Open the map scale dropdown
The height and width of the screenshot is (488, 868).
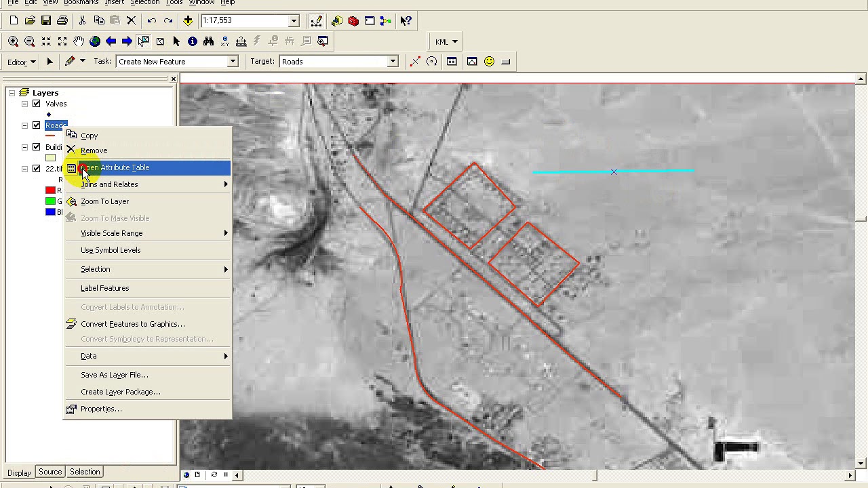[x=294, y=21]
